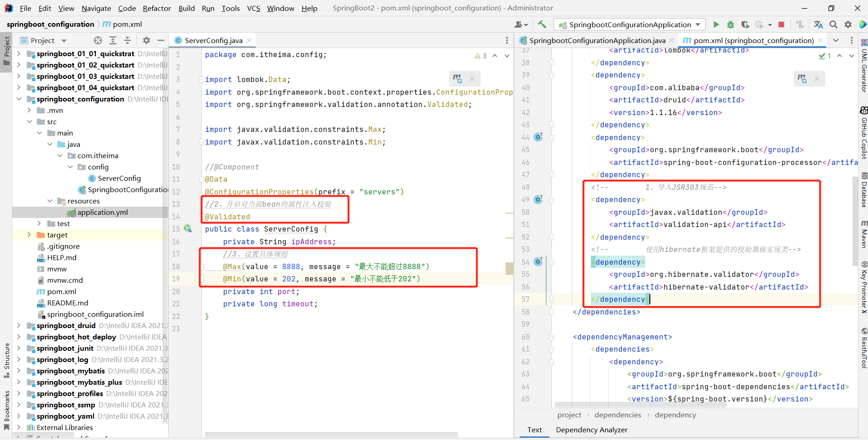Screen dimensions: 868x440
Task: Expand the test folder
Action: tap(39, 223)
